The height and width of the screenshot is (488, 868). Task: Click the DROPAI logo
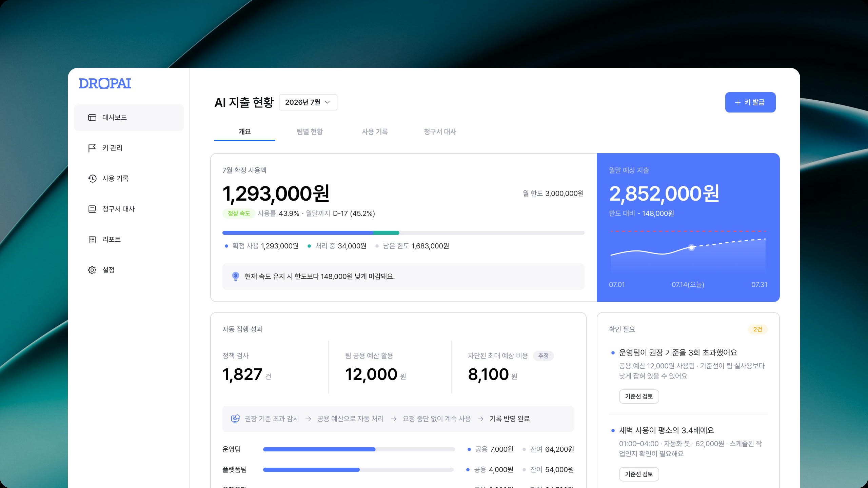click(x=105, y=83)
